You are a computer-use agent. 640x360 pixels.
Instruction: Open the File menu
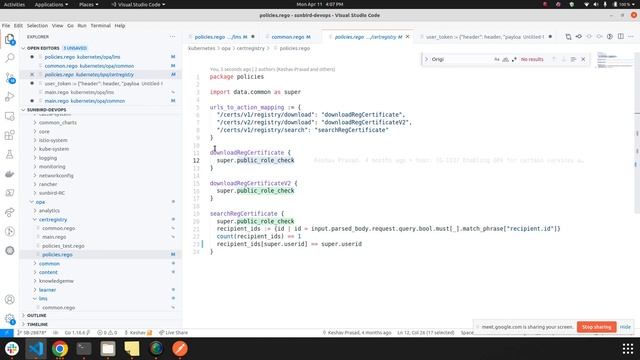[6, 25]
